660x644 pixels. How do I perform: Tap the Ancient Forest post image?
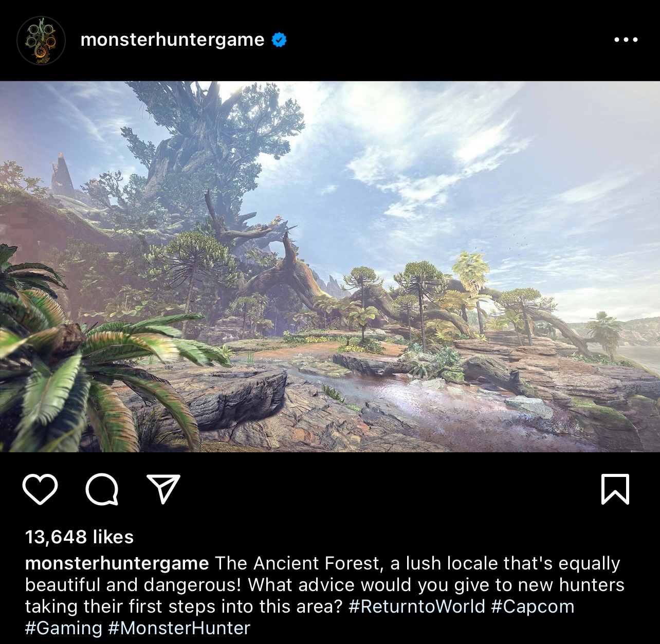tap(330, 267)
